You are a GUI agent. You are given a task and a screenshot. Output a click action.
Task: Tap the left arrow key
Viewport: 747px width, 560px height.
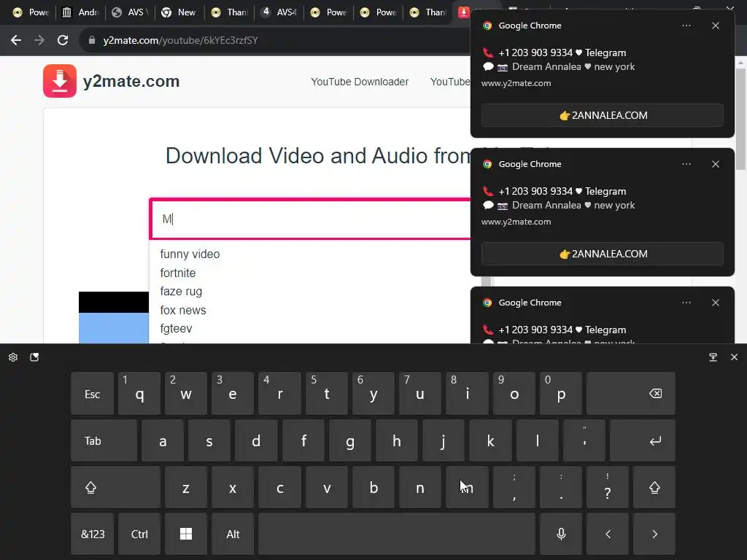608,534
